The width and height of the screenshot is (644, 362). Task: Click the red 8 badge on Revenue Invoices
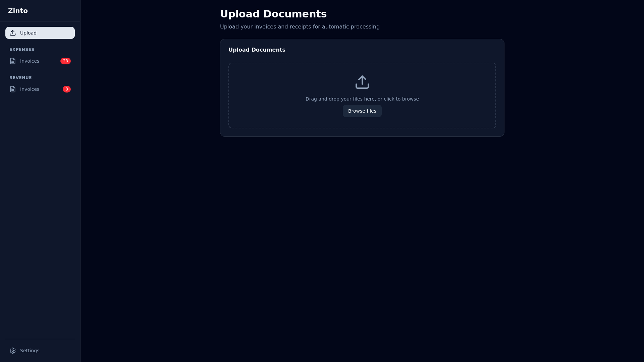click(67, 89)
